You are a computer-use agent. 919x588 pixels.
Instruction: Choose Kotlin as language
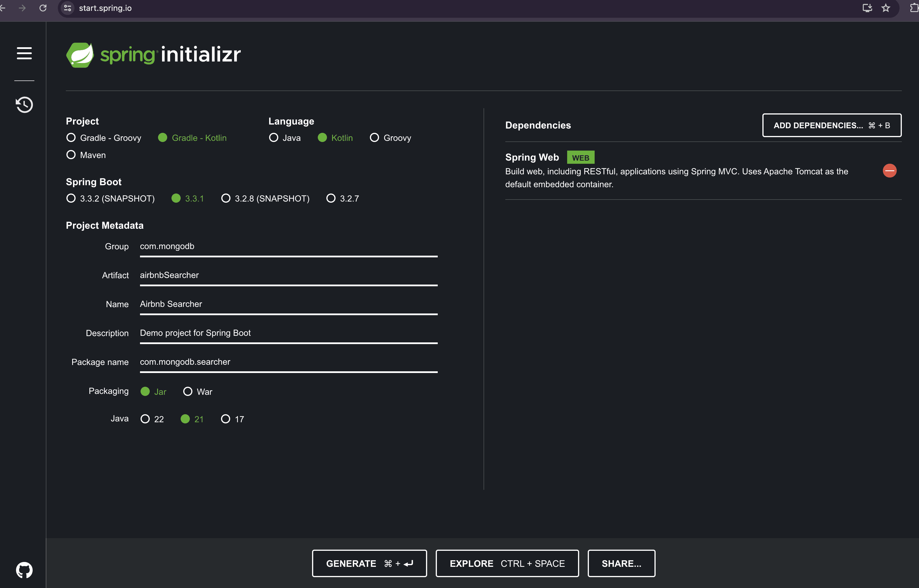pyautogui.click(x=335, y=138)
